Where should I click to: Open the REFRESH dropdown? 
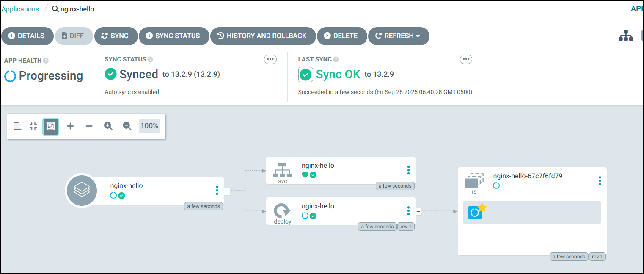point(398,36)
